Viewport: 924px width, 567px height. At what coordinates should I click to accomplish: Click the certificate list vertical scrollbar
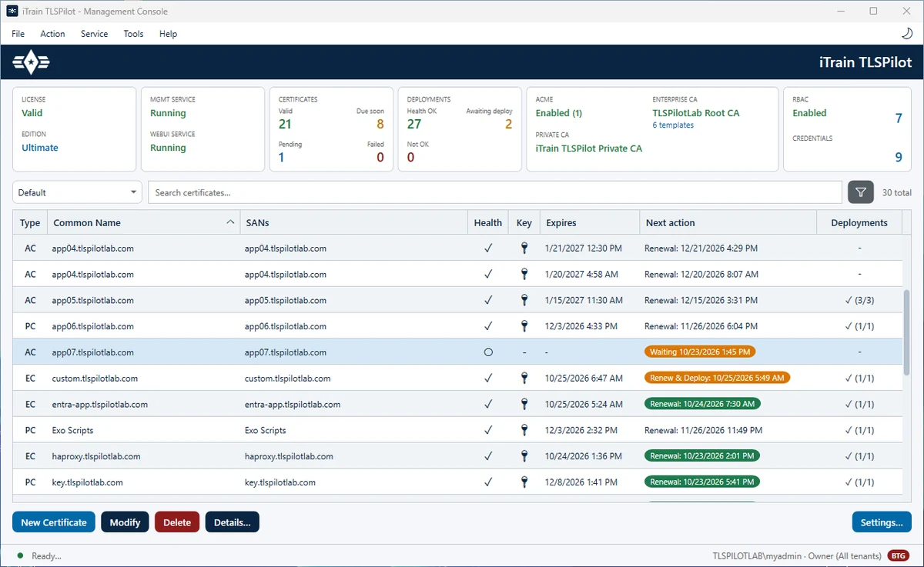pyautogui.click(x=907, y=332)
